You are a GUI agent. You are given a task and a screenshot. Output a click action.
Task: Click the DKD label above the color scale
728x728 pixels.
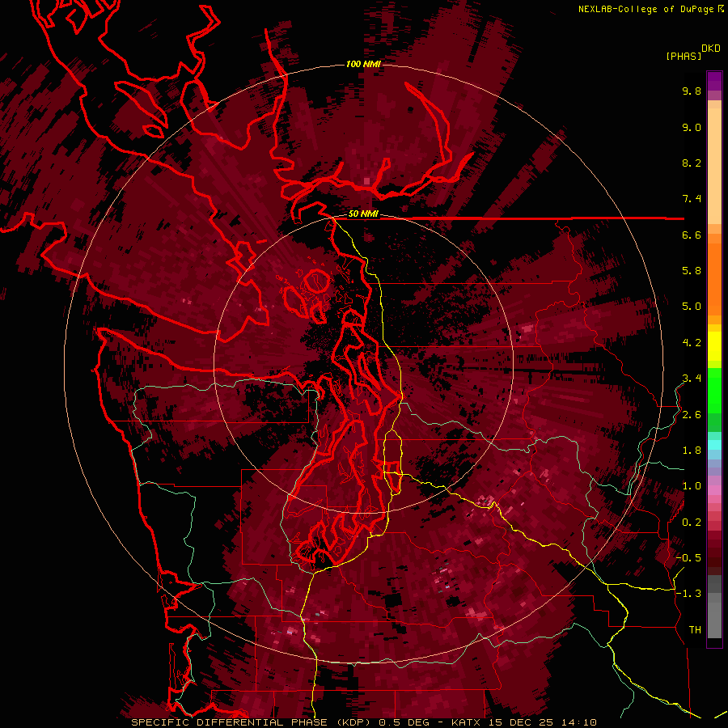(x=711, y=49)
